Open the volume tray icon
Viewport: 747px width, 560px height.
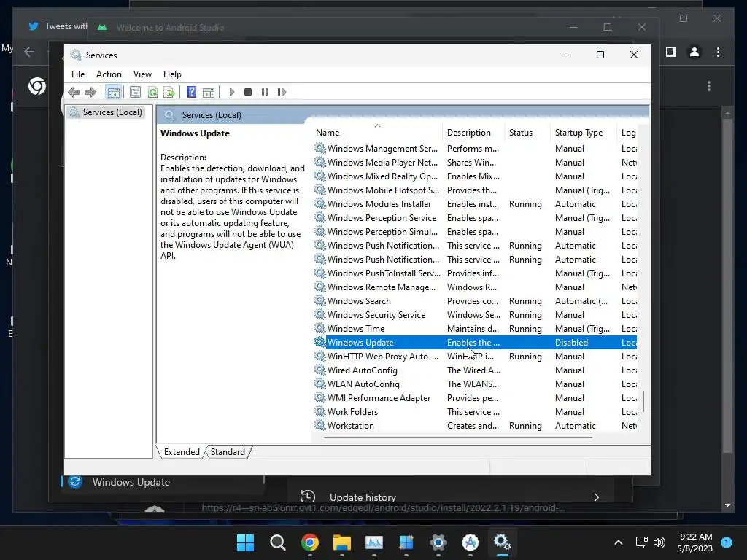tap(659, 542)
